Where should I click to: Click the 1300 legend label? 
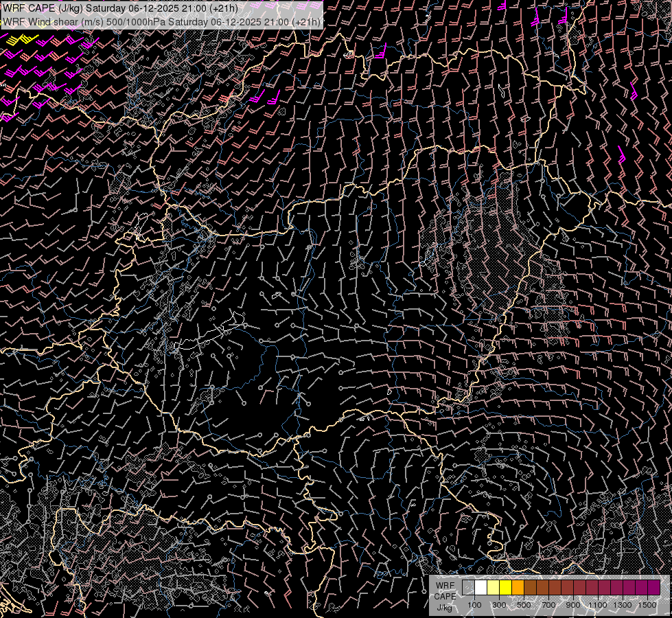[x=623, y=605]
